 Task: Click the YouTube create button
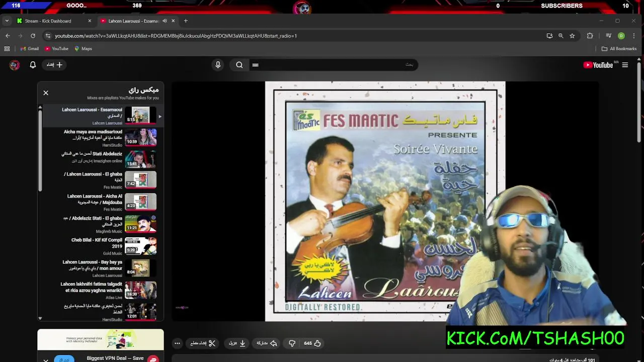coord(54,65)
